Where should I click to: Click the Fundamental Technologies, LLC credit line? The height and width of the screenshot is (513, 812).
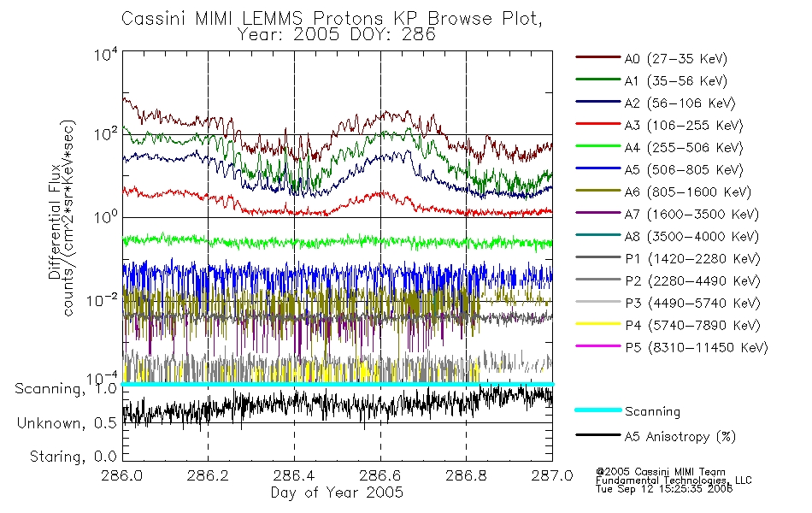(674, 481)
